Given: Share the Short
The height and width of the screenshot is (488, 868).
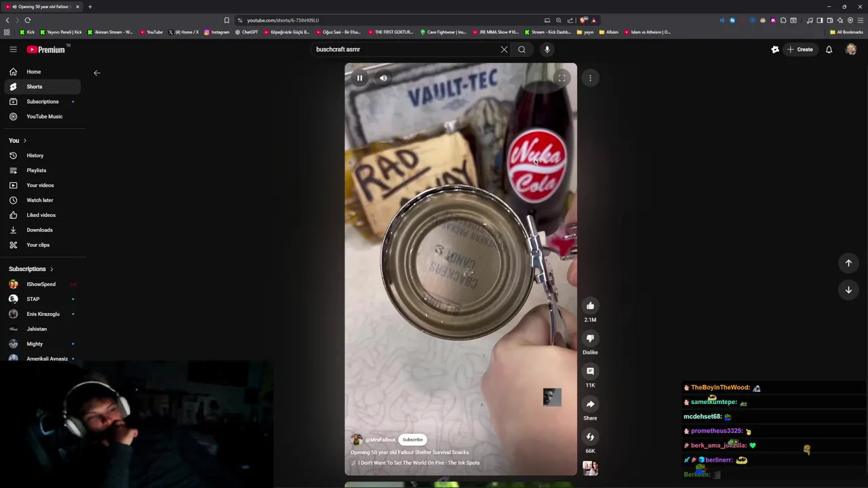Looking at the screenshot, I should 590,404.
